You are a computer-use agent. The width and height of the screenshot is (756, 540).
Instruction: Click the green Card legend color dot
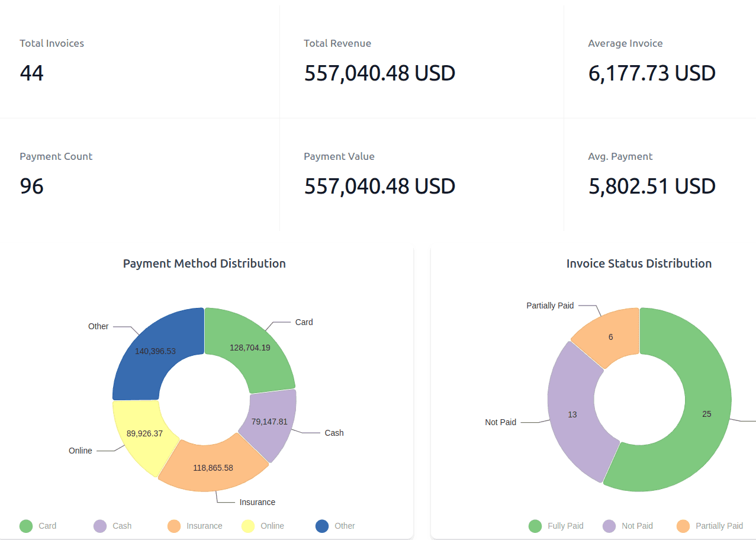(x=26, y=526)
